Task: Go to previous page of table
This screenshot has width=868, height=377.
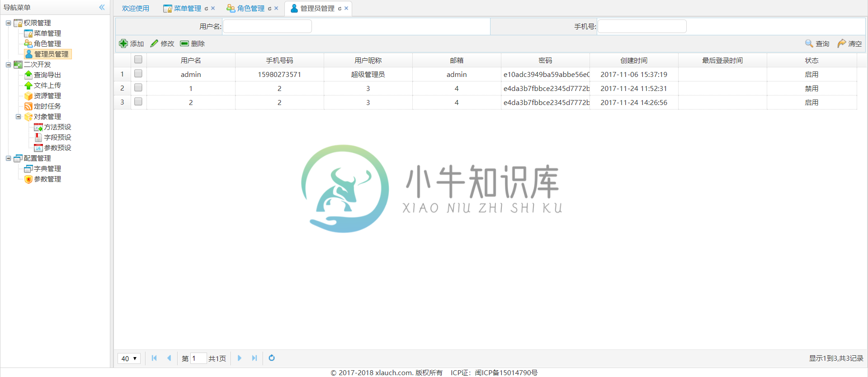Action: (x=169, y=358)
